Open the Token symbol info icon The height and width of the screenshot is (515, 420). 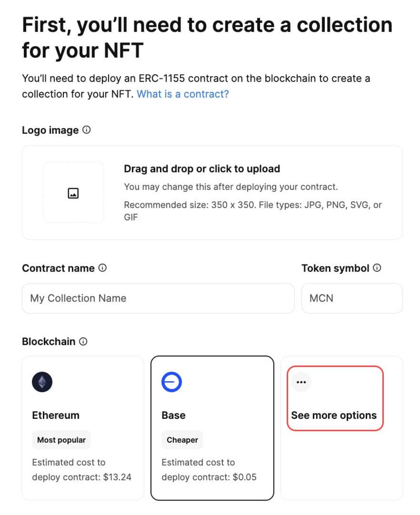click(x=377, y=268)
